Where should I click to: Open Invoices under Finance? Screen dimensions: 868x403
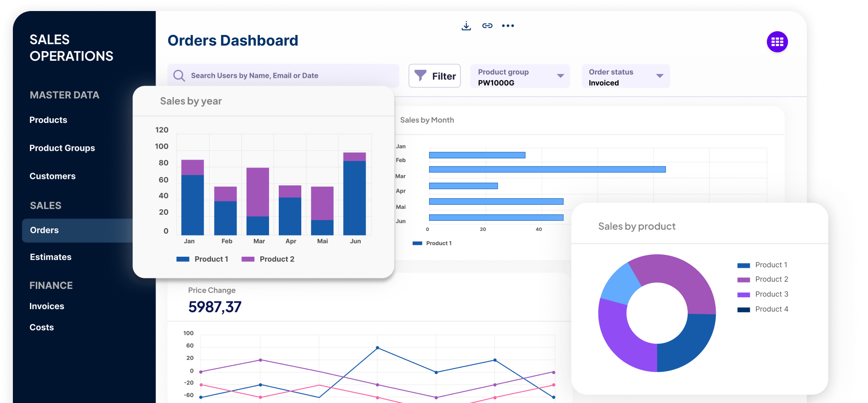click(x=47, y=306)
